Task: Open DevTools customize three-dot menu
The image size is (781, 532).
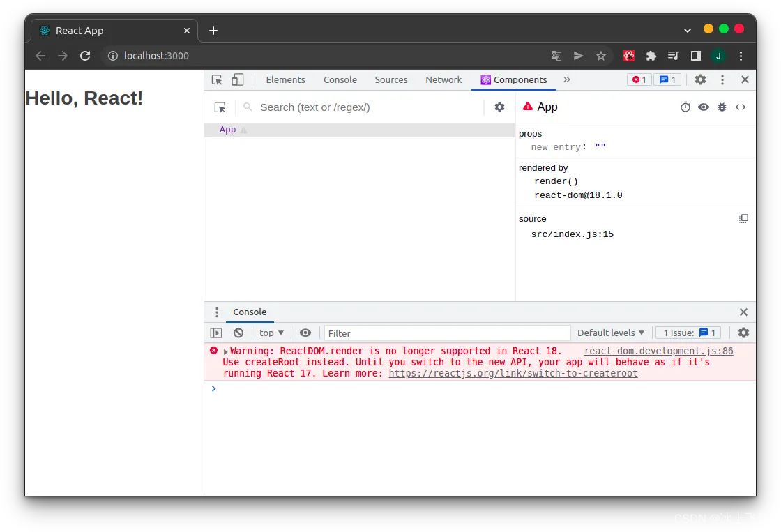Action: 722,79
